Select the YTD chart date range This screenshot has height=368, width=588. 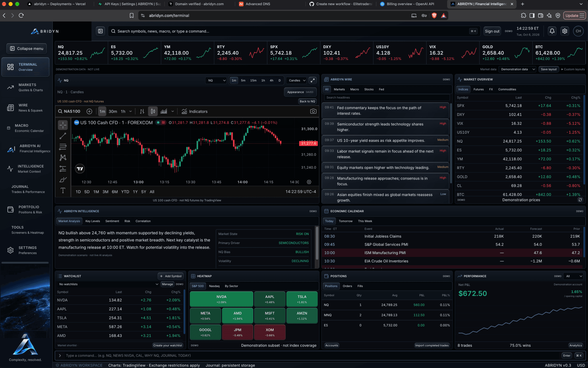[125, 192]
